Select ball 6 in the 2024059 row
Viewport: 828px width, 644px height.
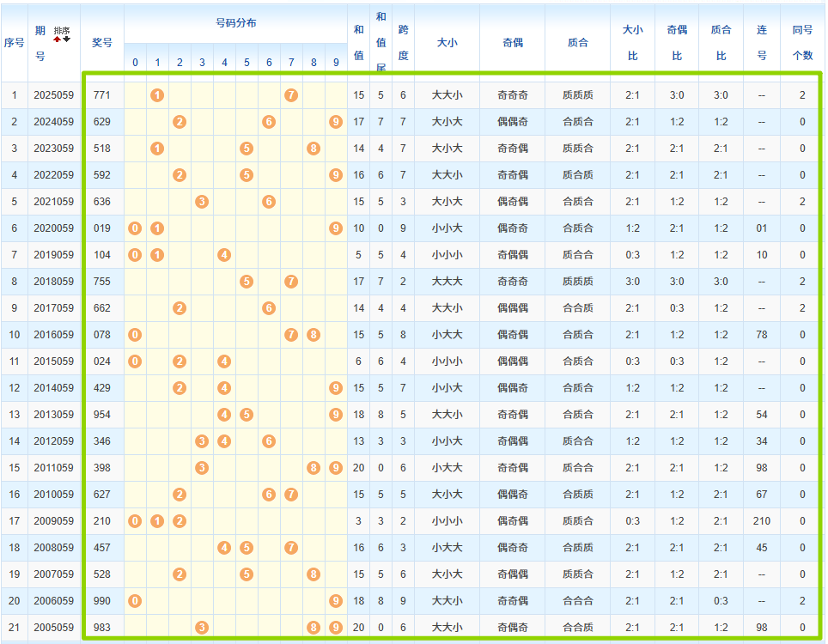(x=269, y=122)
